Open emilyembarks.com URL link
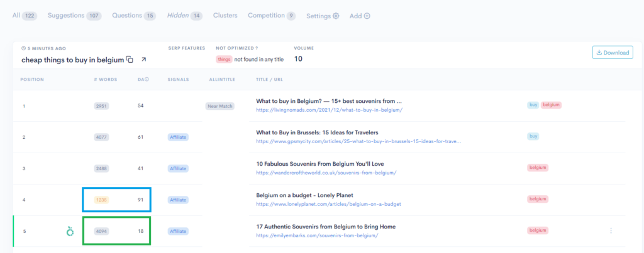Image resolution: width=644 pixels, height=253 pixels. point(317,235)
